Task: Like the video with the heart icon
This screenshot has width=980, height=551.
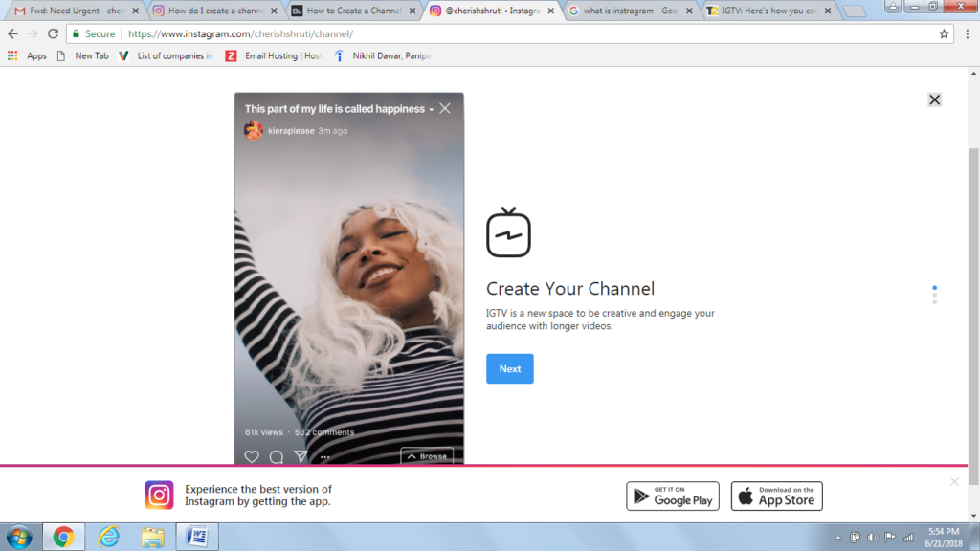Action: tap(252, 456)
